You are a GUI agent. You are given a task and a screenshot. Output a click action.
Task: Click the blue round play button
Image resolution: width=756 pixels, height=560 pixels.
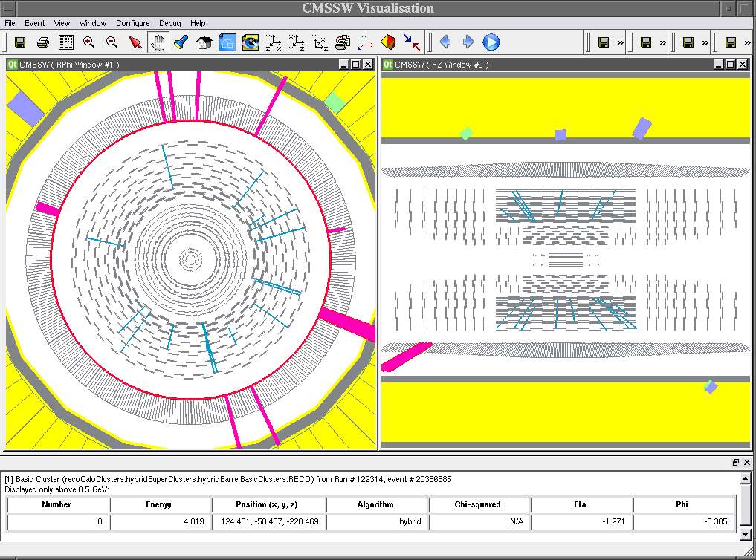pos(491,42)
